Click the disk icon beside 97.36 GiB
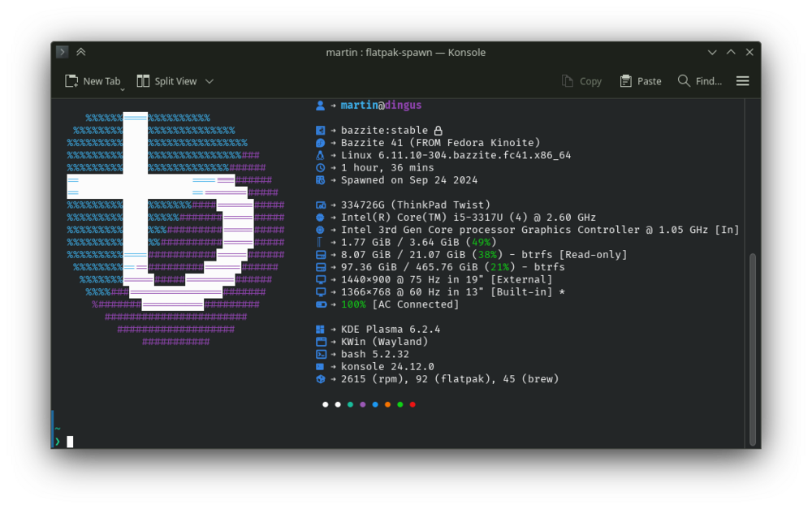This screenshot has width=812, height=509. point(321,267)
